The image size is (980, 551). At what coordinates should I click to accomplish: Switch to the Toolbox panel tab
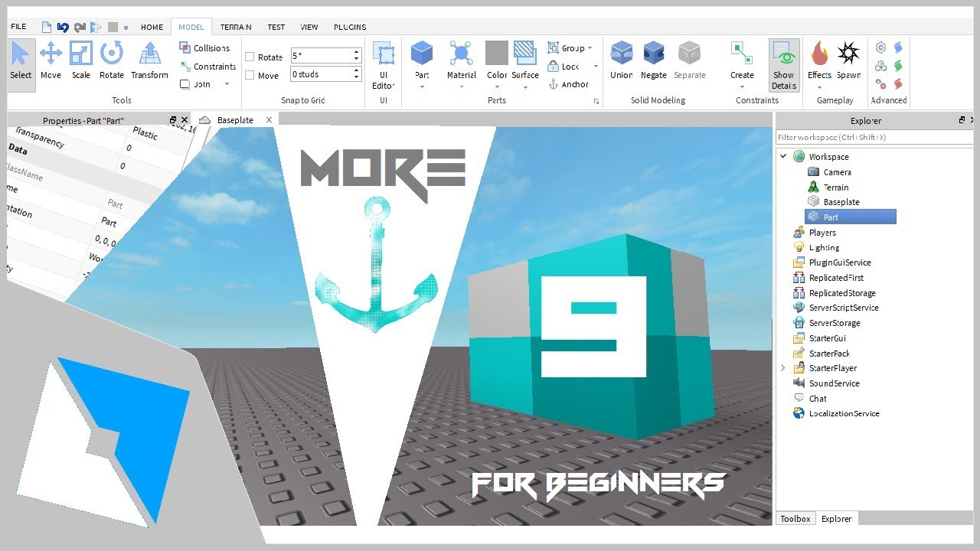point(795,519)
